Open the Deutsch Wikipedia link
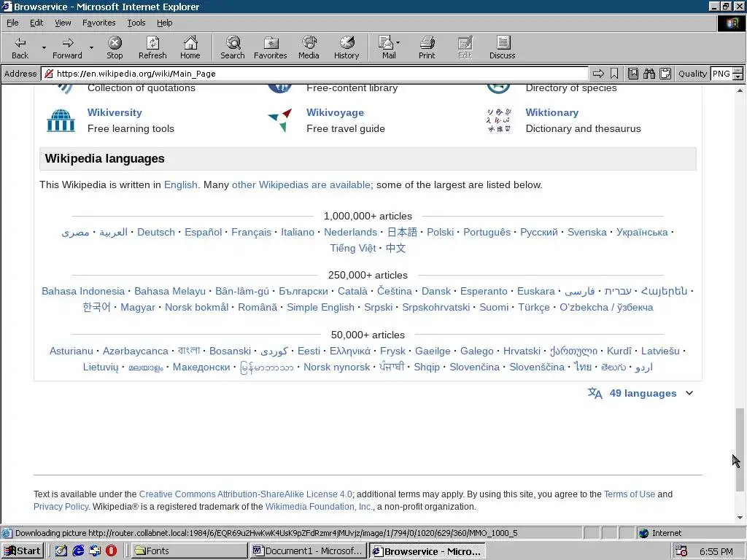The width and height of the screenshot is (747, 560). click(x=156, y=232)
